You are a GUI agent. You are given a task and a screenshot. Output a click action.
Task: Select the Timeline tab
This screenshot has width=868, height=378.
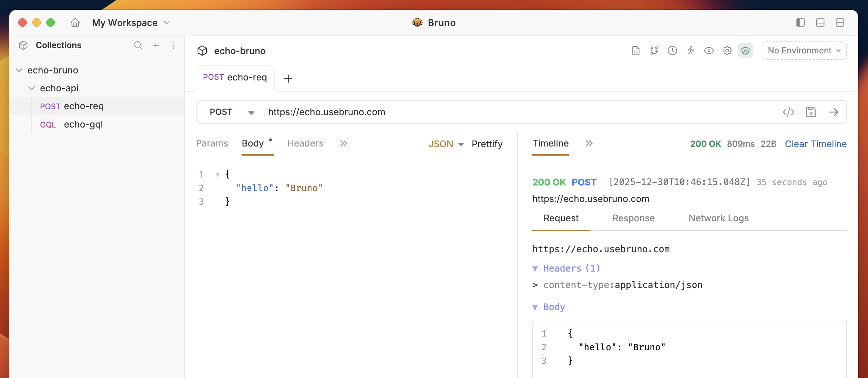pos(550,144)
